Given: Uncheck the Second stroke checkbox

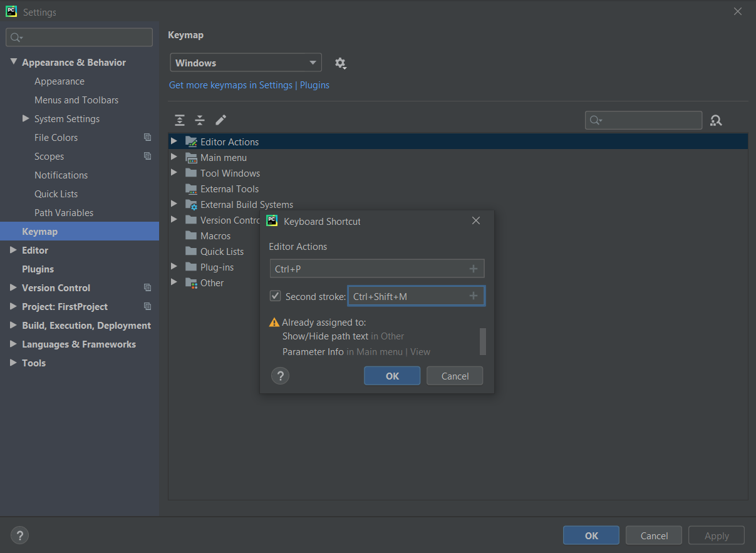Looking at the screenshot, I should [275, 296].
